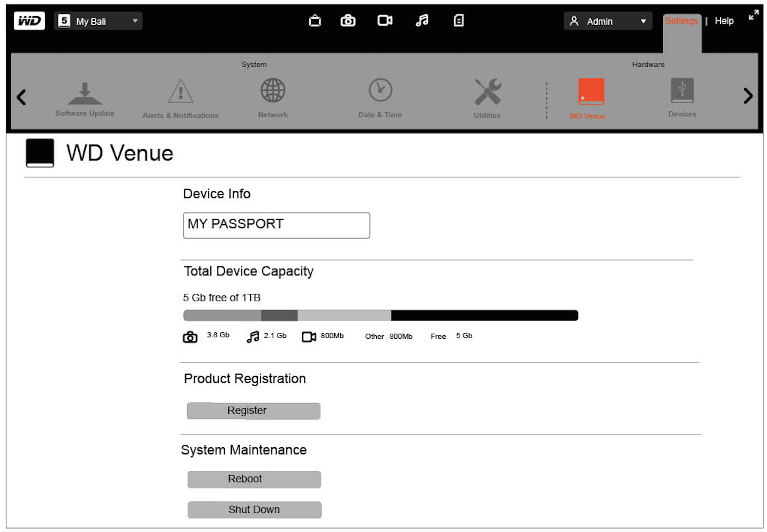Screen dimensions: 767x532
Task: Click the Reboot button
Action: [x=254, y=479]
